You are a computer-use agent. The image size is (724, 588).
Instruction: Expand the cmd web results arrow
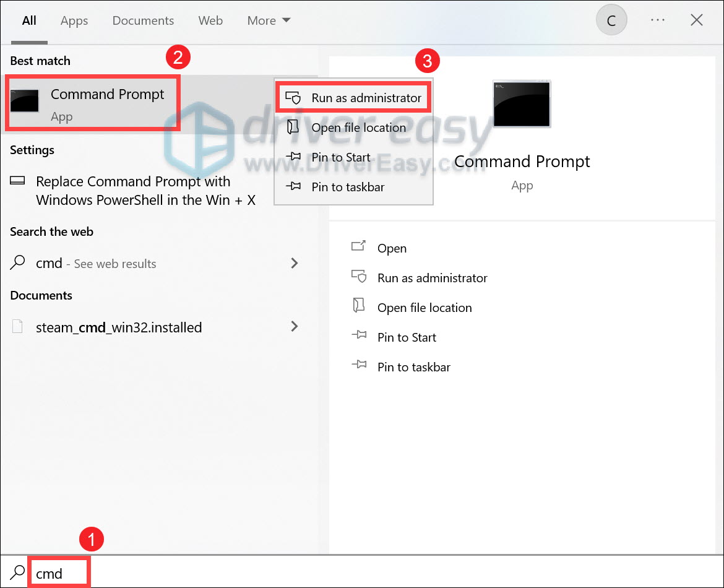tap(294, 263)
